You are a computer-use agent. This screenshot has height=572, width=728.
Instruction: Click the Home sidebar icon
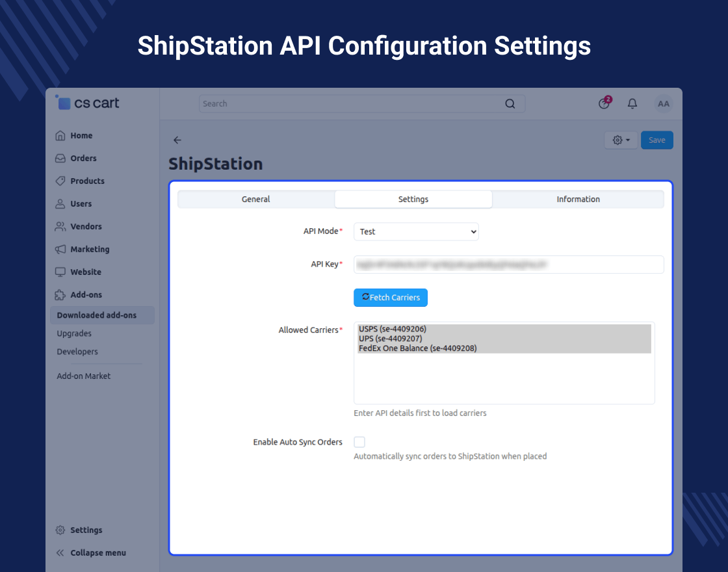(x=60, y=136)
